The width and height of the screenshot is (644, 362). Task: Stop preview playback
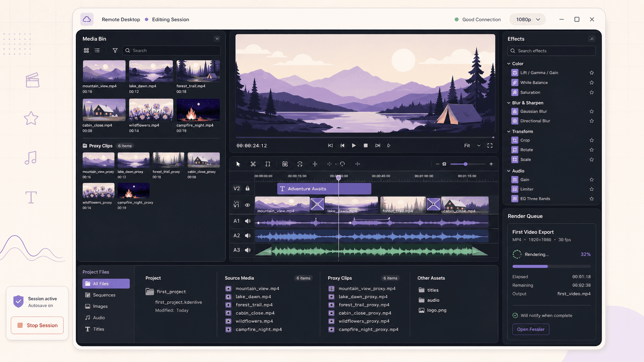[366, 145]
